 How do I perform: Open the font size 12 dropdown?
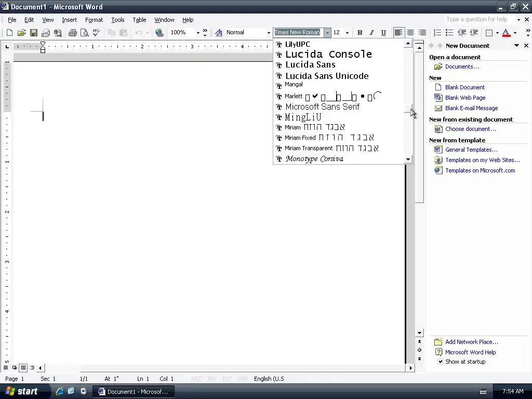pyautogui.click(x=347, y=33)
